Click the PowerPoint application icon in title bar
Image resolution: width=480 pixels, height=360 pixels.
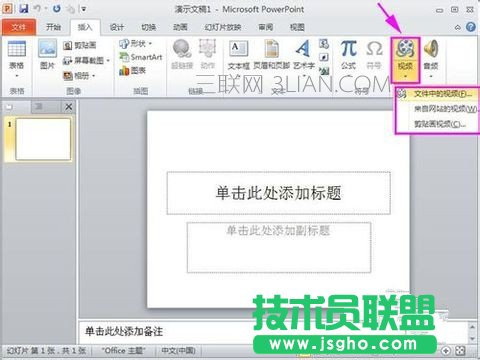click(7, 8)
